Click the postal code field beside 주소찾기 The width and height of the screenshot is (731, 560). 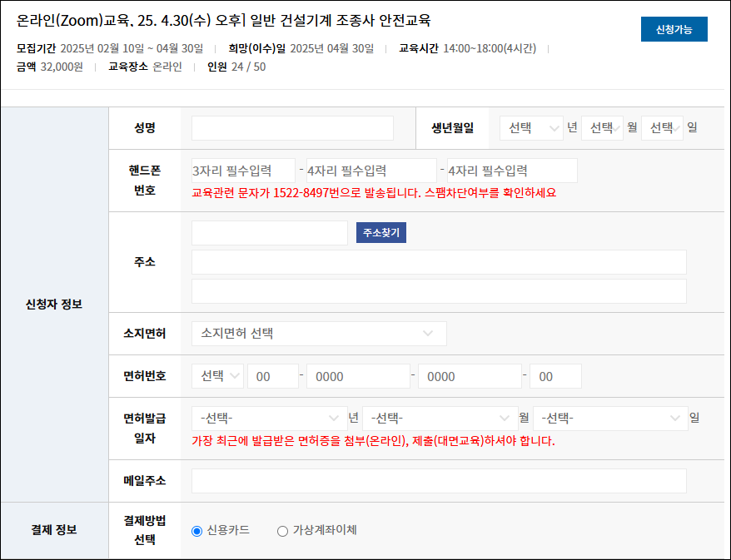pos(270,233)
